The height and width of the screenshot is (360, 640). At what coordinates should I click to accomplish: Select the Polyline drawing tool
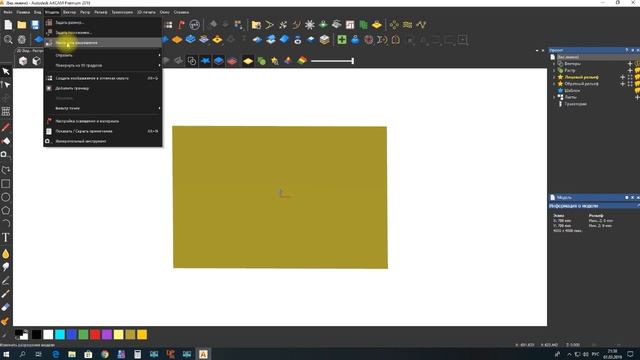6,170
